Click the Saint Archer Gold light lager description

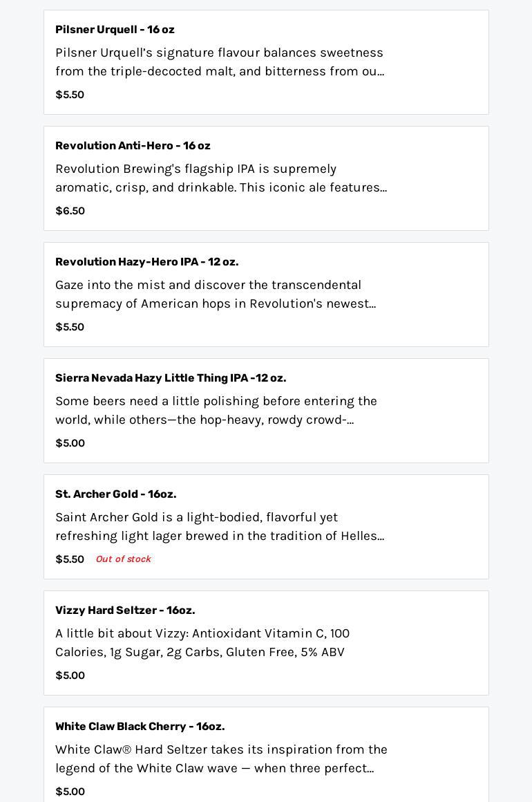(x=220, y=527)
